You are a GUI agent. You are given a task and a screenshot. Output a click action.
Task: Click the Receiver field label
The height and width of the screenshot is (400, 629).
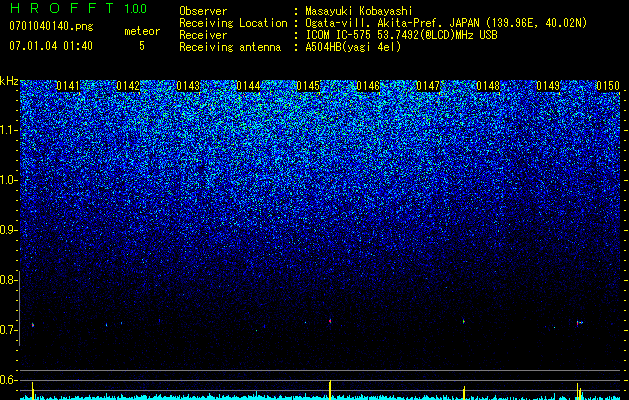coord(203,35)
